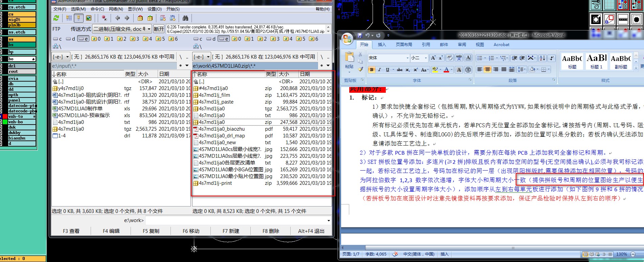Click the Alt+F4 退出 button
The width and height of the screenshot is (644, 262).
pos(311,231)
